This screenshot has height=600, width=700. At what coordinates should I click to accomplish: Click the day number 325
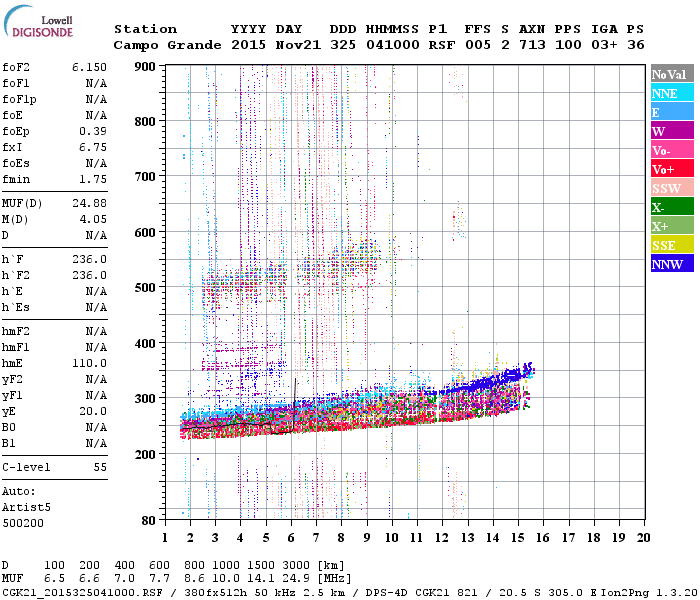(x=343, y=45)
